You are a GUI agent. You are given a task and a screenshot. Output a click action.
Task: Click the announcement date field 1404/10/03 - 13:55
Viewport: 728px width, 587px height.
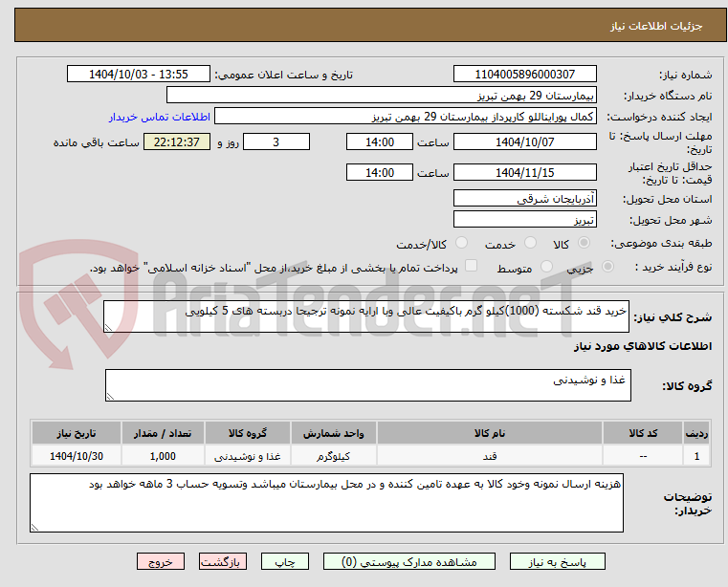139,74
